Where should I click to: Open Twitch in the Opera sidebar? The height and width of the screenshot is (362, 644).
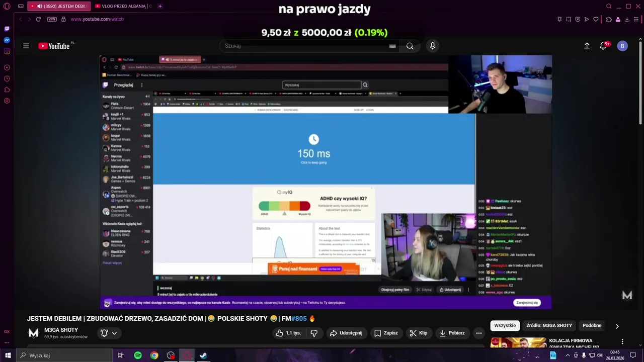7,29
